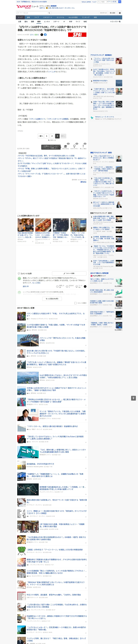Click Yahoo!ニュース オリジナル bird icon
This screenshot has height=644, width=138.
pyautogui.click(x=92, y=118)
